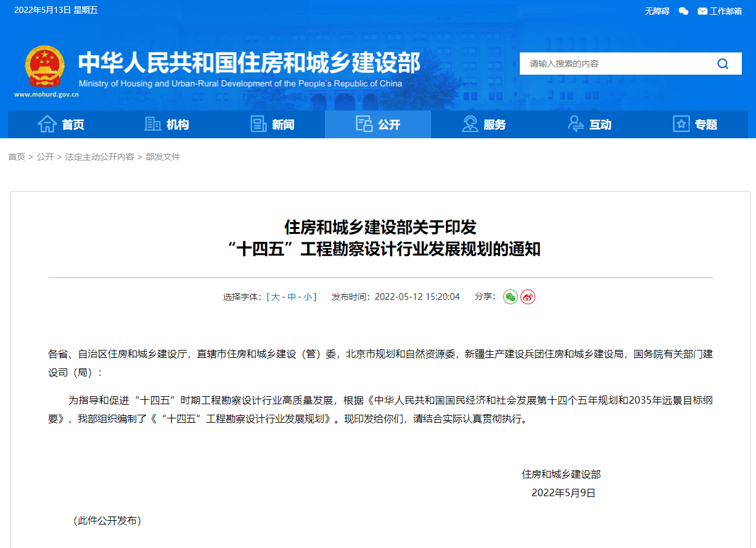Click the national emblem logo

[x=44, y=67]
